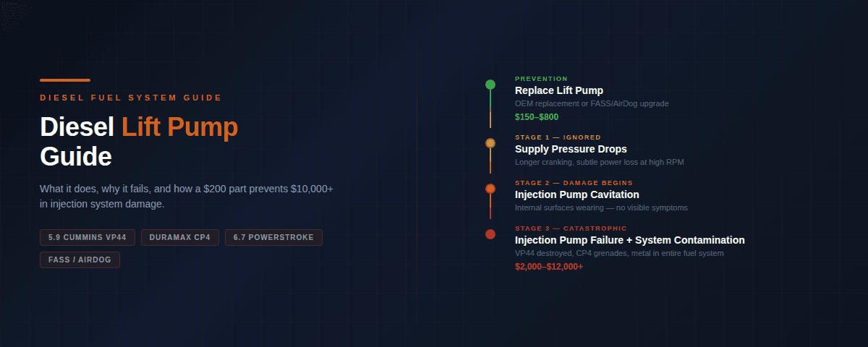Select the 5.9 Cummins VP44 tag
This screenshot has height=347, width=868.
pyautogui.click(x=88, y=237)
